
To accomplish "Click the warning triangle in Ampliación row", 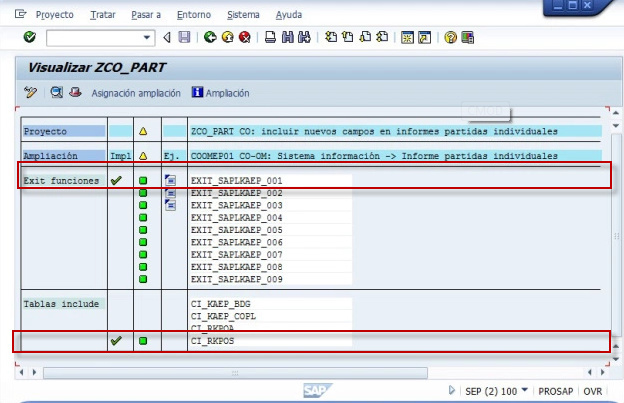I will pos(143,156).
